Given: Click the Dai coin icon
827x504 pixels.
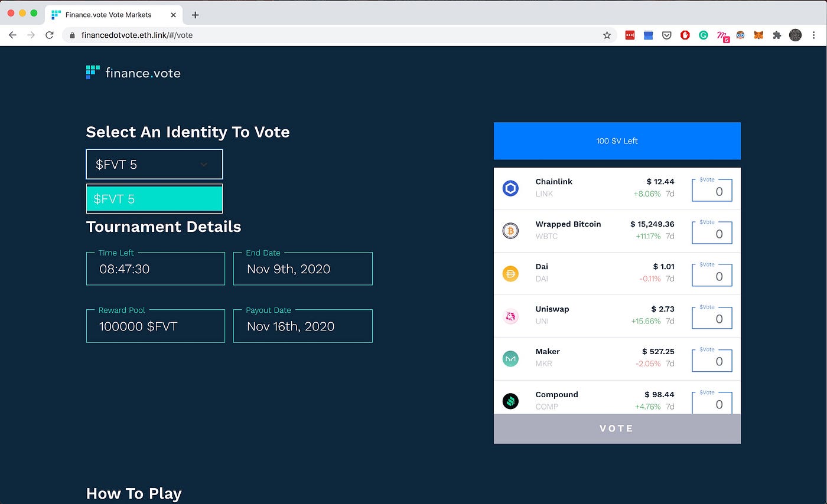Looking at the screenshot, I should click(x=510, y=273).
